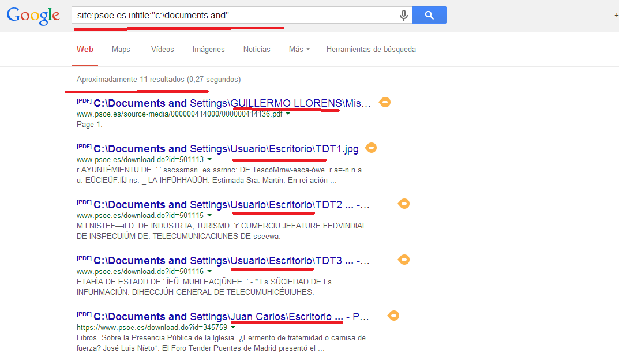This screenshot has height=364, width=619.
Task: Click snippet starting 'M I NISTEF—il D. DE INDUSTR'
Action: tap(222, 231)
